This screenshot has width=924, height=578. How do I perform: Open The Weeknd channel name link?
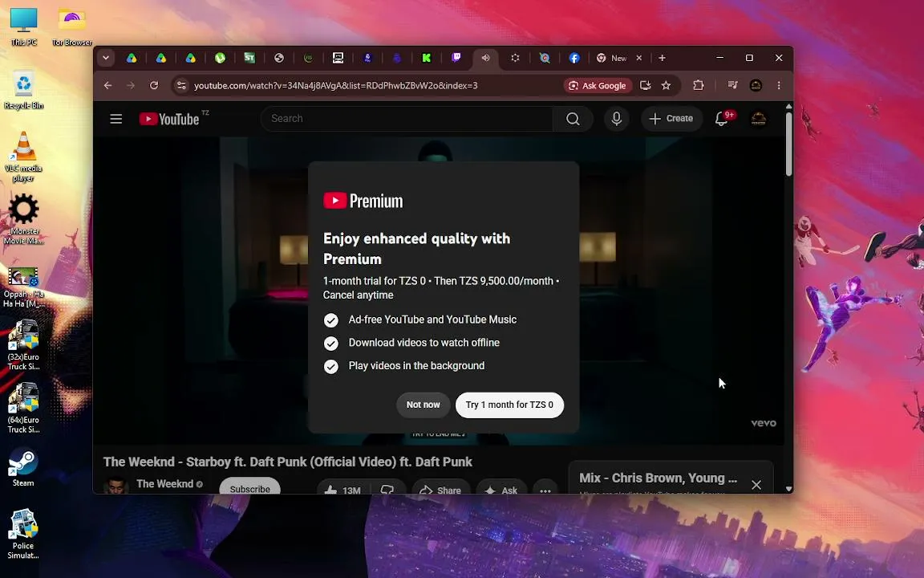pyautogui.click(x=165, y=484)
